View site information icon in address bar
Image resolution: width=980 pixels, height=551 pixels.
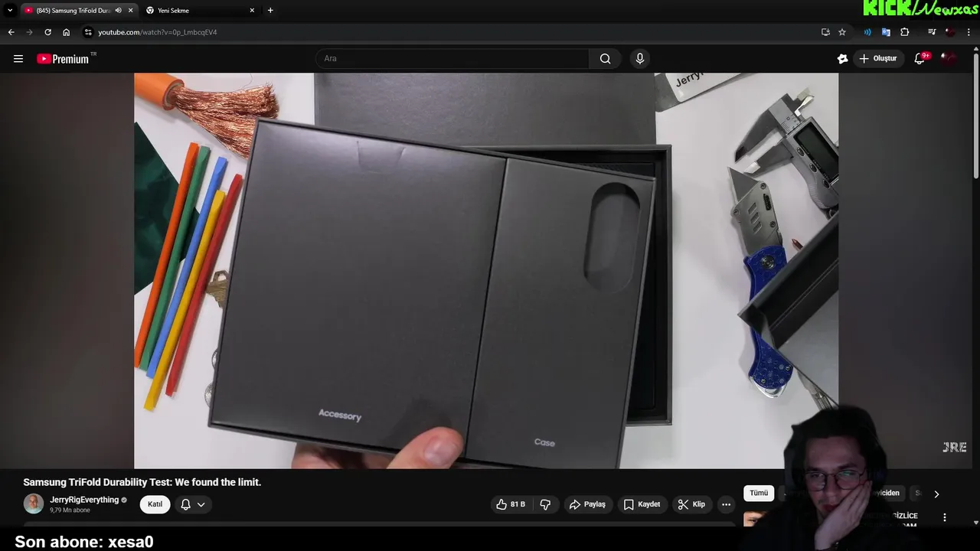88,32
